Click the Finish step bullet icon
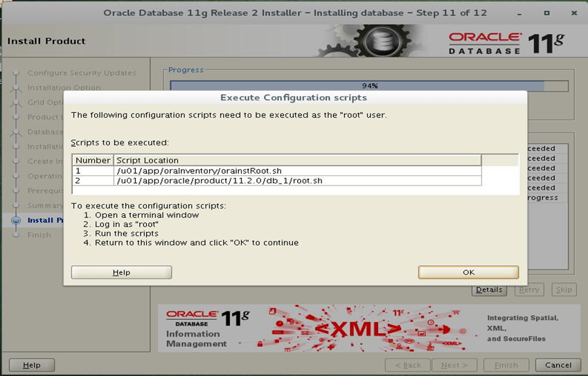588x376 pixels. 16,235
